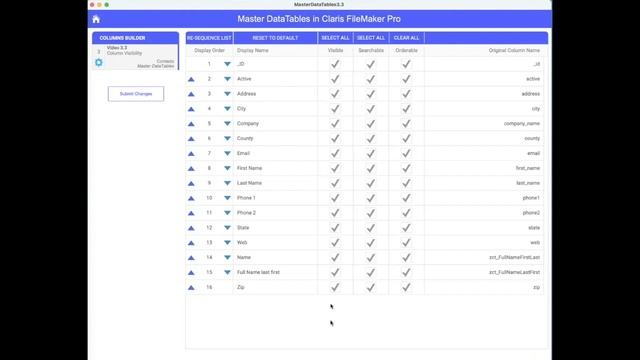Go to the Home icon in header
Viewport: 640px width, 360px height.
coord(96,19)
